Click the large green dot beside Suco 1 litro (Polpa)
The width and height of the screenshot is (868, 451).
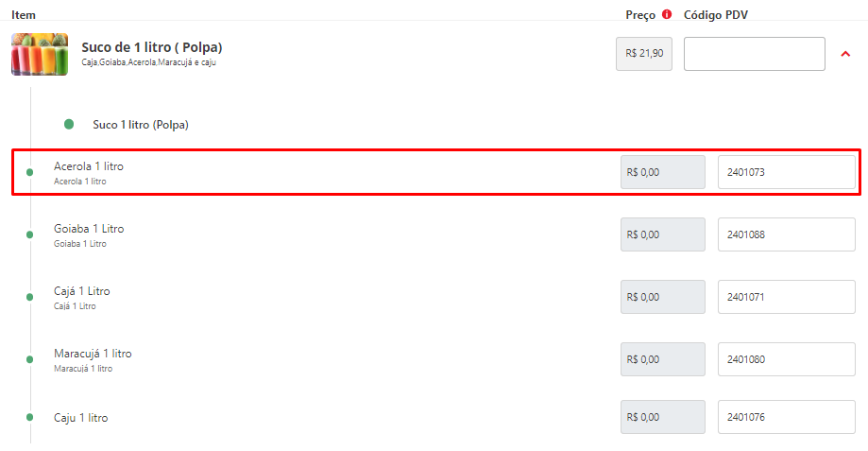69,124
